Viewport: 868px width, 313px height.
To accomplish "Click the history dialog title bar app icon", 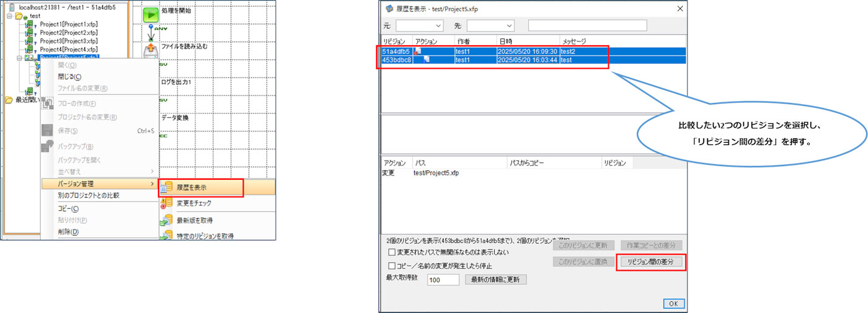I will pos(389,9).
